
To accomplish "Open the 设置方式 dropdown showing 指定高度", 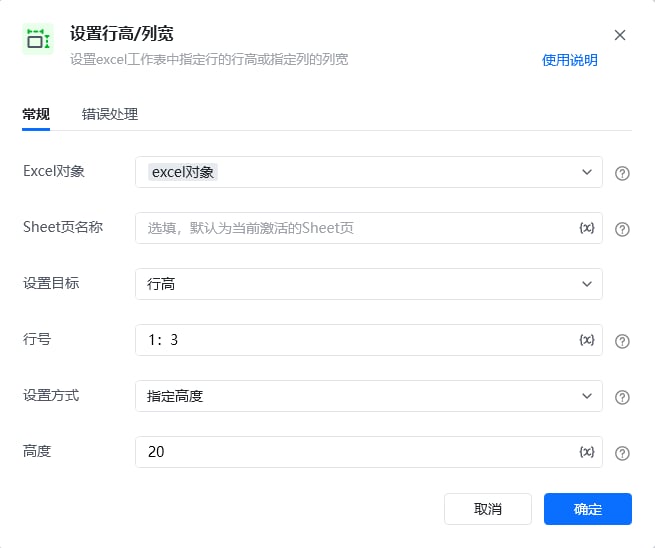I will tap(368, 396).
